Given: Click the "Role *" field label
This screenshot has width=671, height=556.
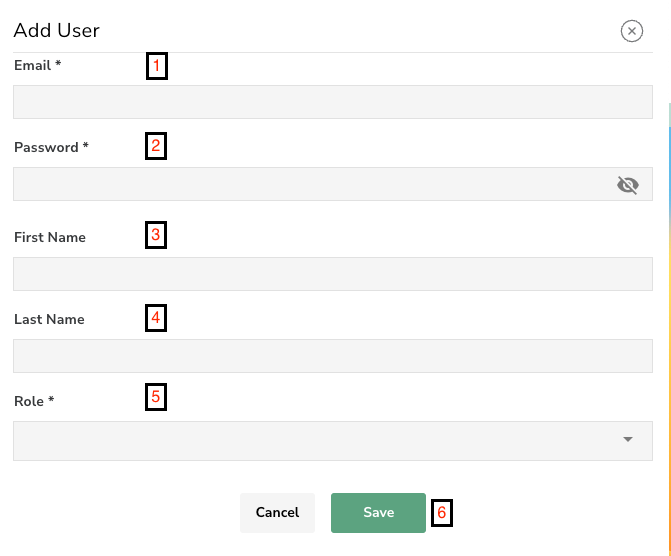Looking at the screenshot, I should pos(34,401).
